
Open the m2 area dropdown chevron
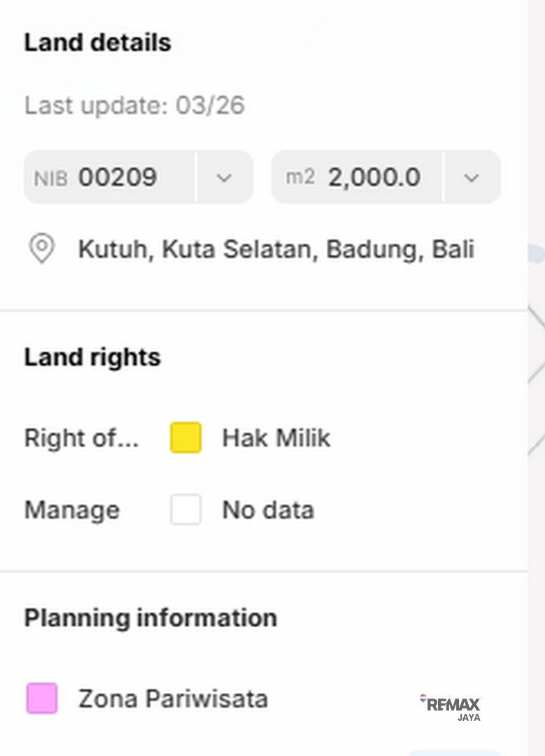tap(472, 178)
